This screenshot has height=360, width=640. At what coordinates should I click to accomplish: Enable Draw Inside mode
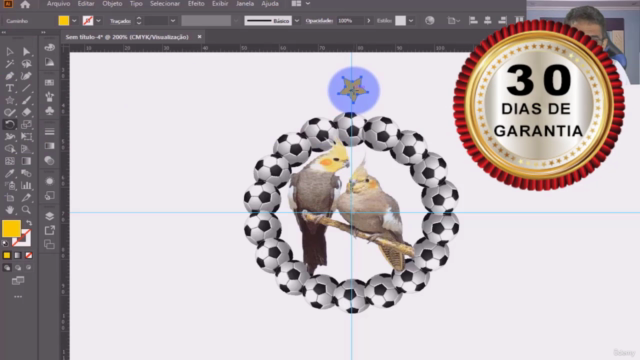[x=29, y=268]
